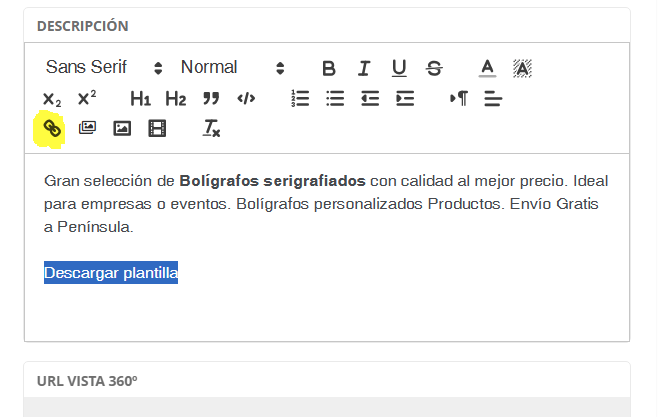
Task: Toggle strikethrough formatting
Action: coord(434,68)
